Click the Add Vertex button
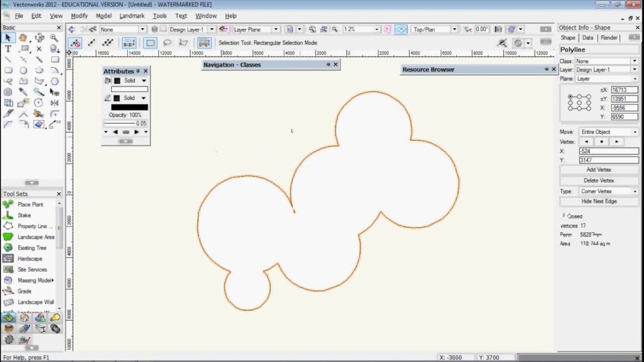 coord(599,169)
